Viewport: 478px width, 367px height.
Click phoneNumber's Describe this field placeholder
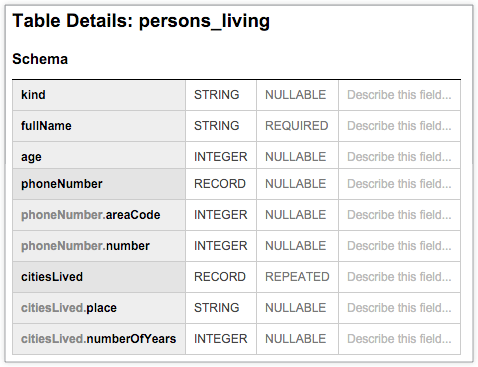399,184
